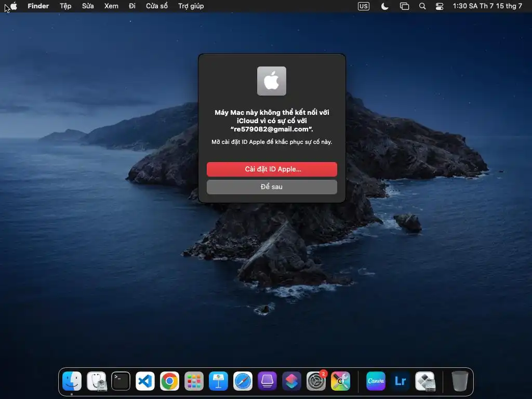This screenshot has width=532, height=399.
Task: Open Lightroom from the Dock
Action: pos(401,381)
